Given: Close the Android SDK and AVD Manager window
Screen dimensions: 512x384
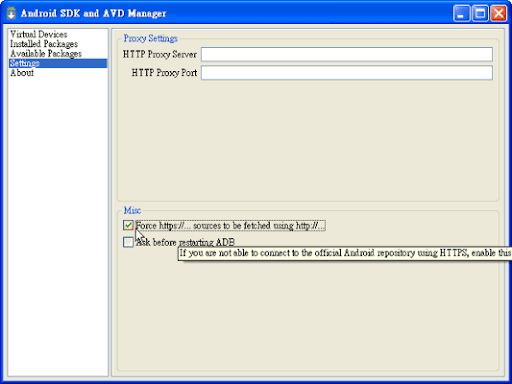Looking at the screenshot, I should click(x=498, y=14).
